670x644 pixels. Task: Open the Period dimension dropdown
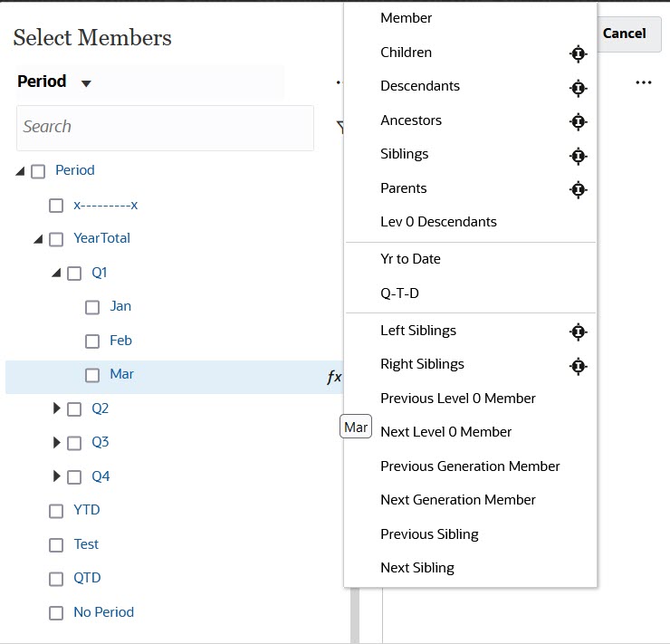coord(86,83)
